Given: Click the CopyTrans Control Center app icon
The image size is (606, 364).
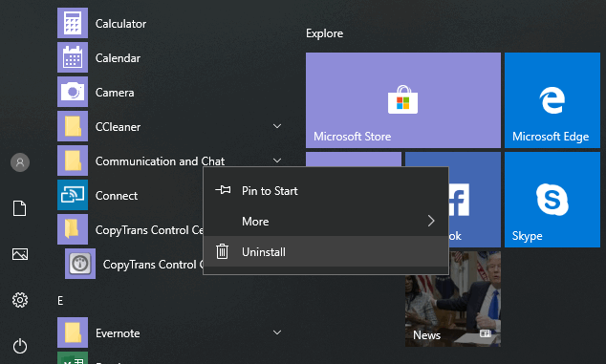Looking at the screenshot, I should (x=80, y=264).
